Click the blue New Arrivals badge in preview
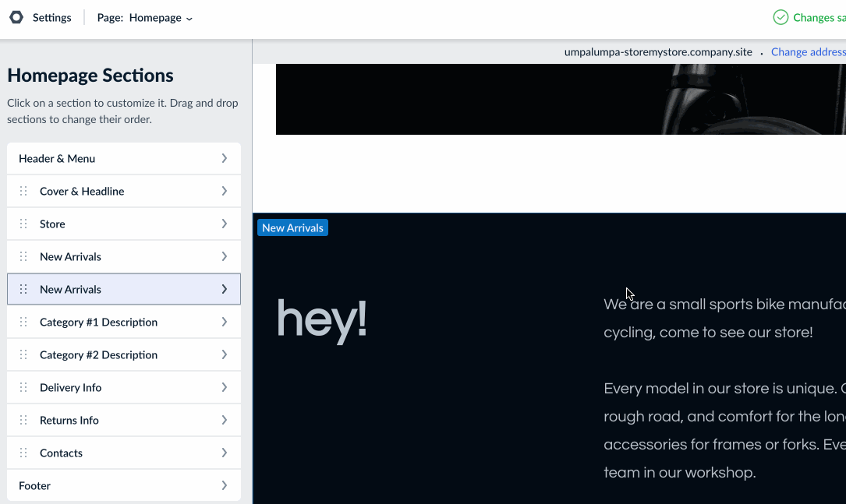 292,227
